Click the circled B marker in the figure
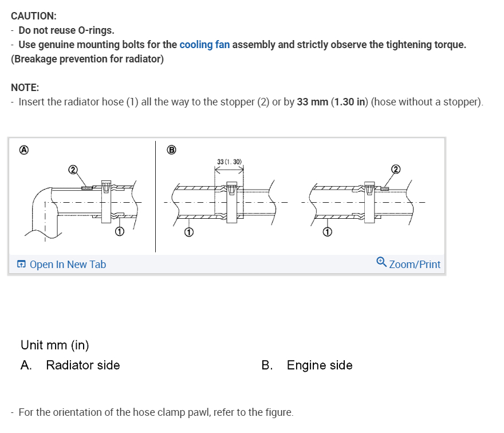The image size is (504, 433). tap(170, 150)
